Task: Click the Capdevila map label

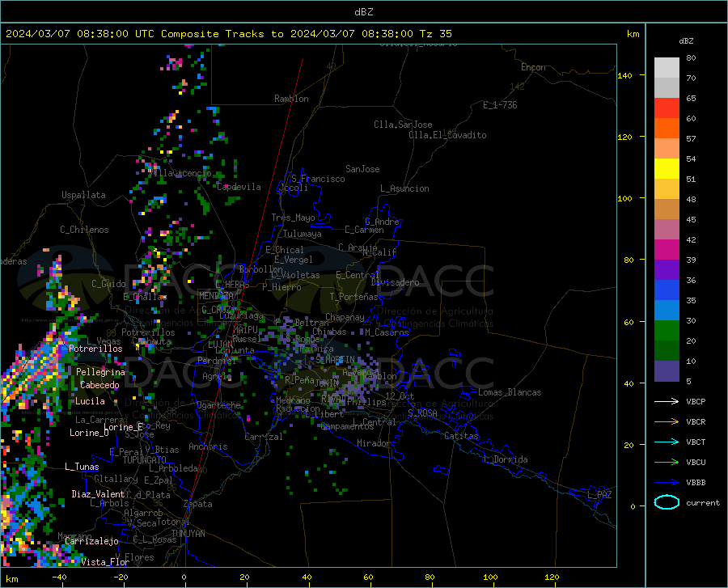Action: tap(239, 187)
